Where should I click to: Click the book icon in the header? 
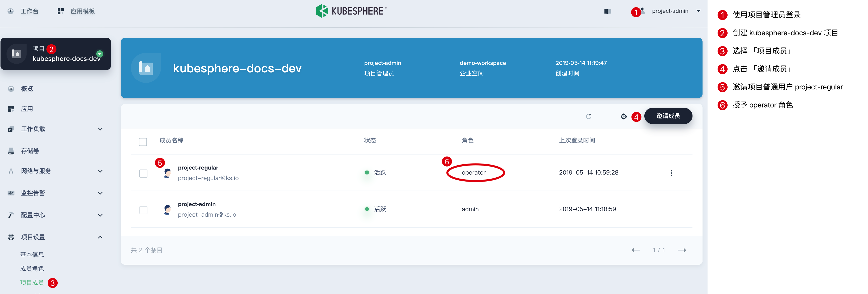[x=607, y=12]
